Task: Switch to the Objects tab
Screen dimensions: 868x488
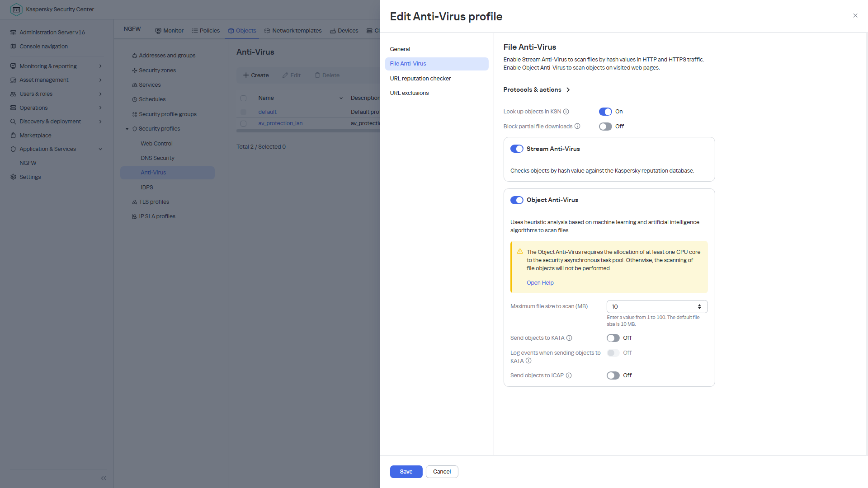Action: click(242, 31)
